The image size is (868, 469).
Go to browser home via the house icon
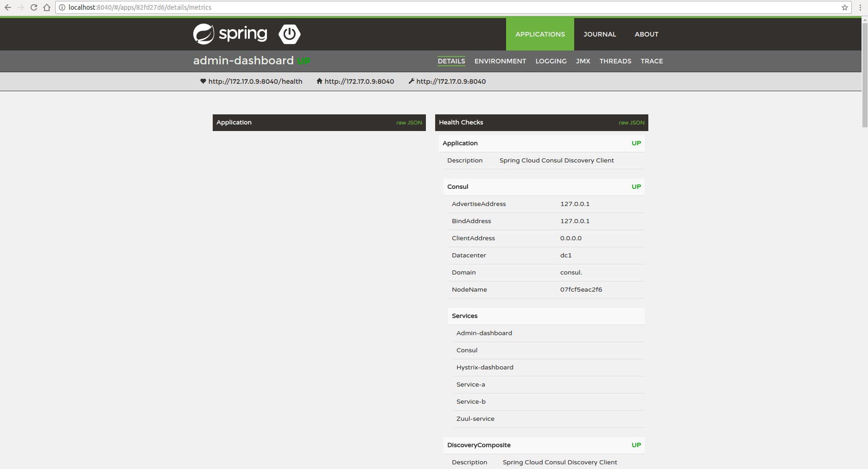[47, 7]
